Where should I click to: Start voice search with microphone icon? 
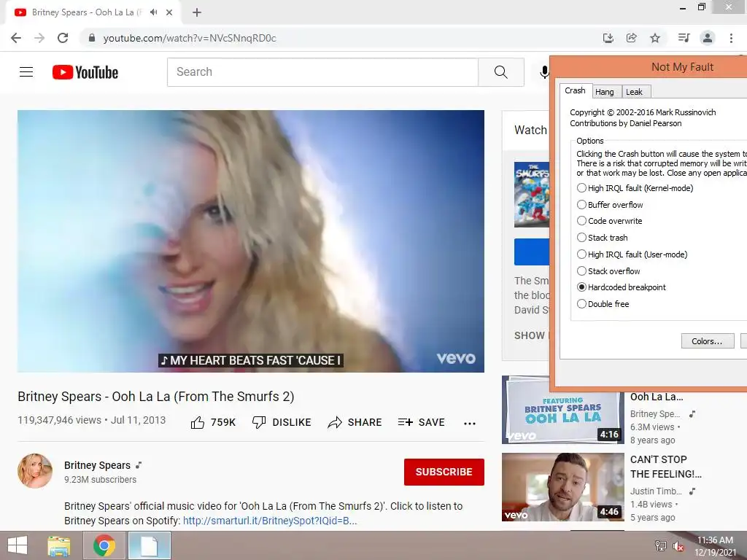(544, 72)
